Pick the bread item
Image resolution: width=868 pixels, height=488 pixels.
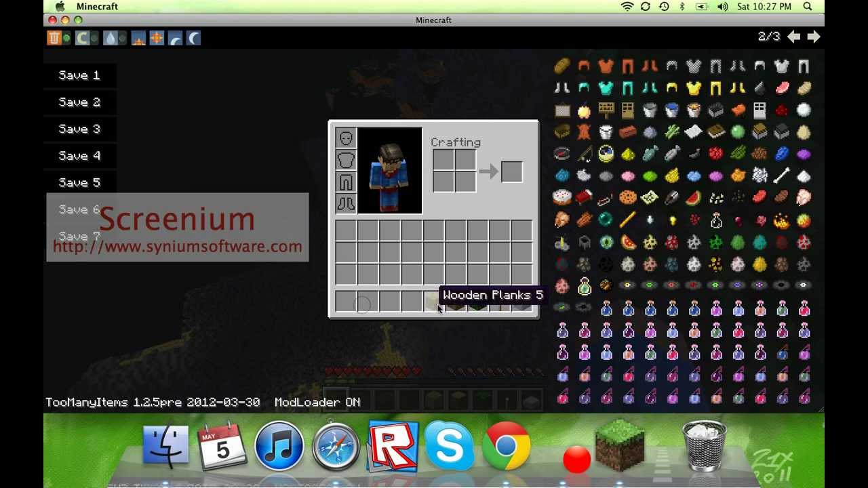[562, 66]
